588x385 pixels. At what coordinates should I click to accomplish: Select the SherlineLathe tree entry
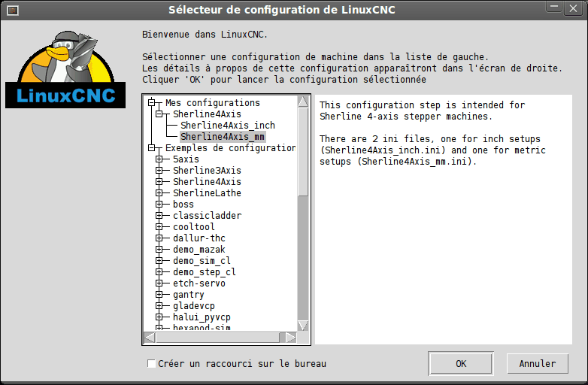click(207, 192)
